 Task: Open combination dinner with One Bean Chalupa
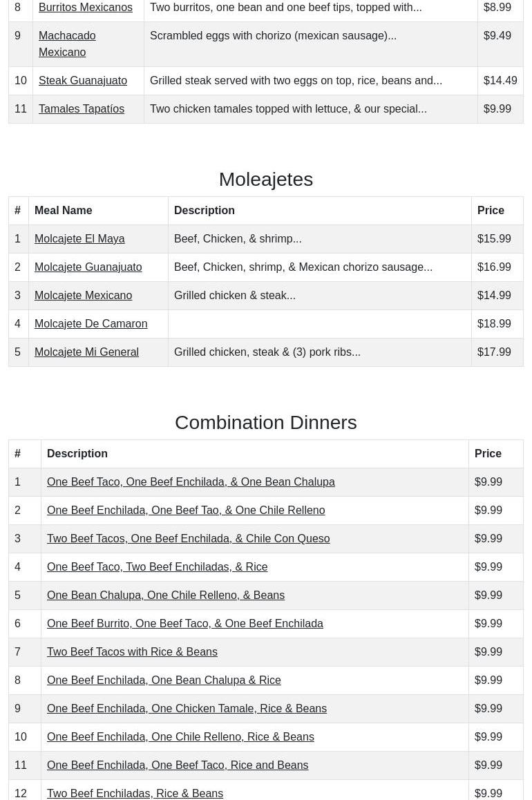tap(191, 482)
